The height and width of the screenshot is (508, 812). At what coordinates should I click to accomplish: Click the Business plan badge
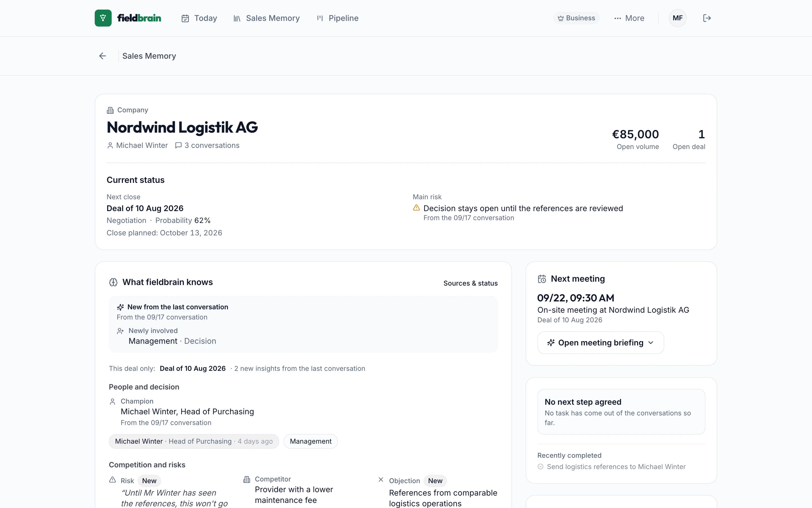pyautogui.click(x=577, y=18)
